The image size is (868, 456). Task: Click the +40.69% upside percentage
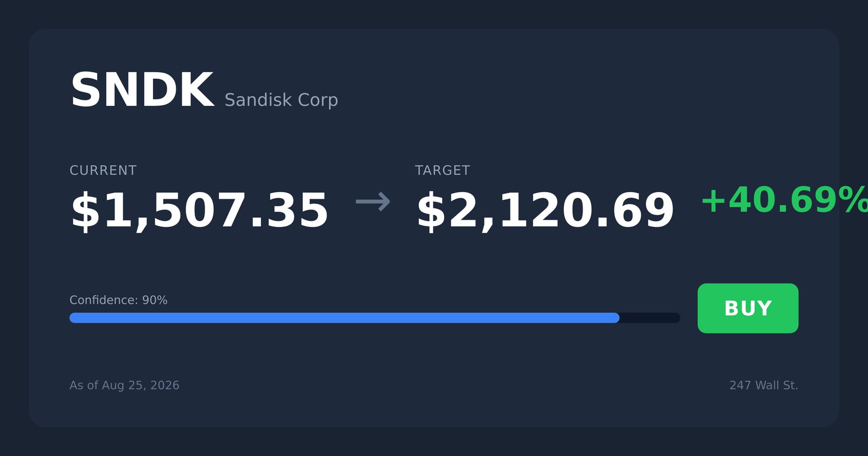784,200
